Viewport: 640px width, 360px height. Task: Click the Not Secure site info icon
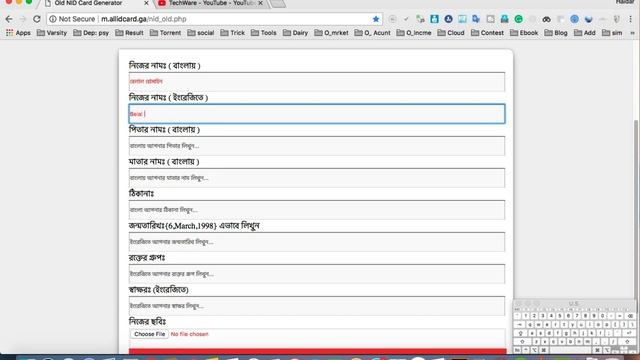(53, 19)
